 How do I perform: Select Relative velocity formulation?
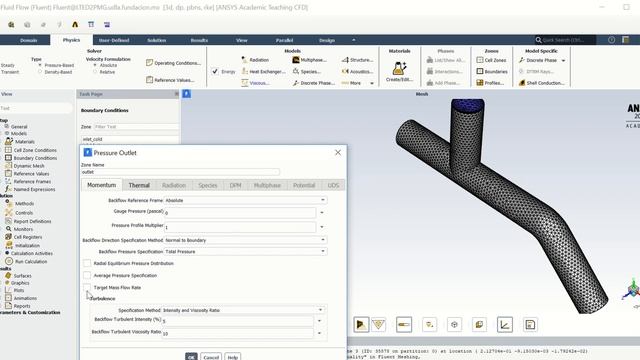pyautogui.click(x=95, y=72)
